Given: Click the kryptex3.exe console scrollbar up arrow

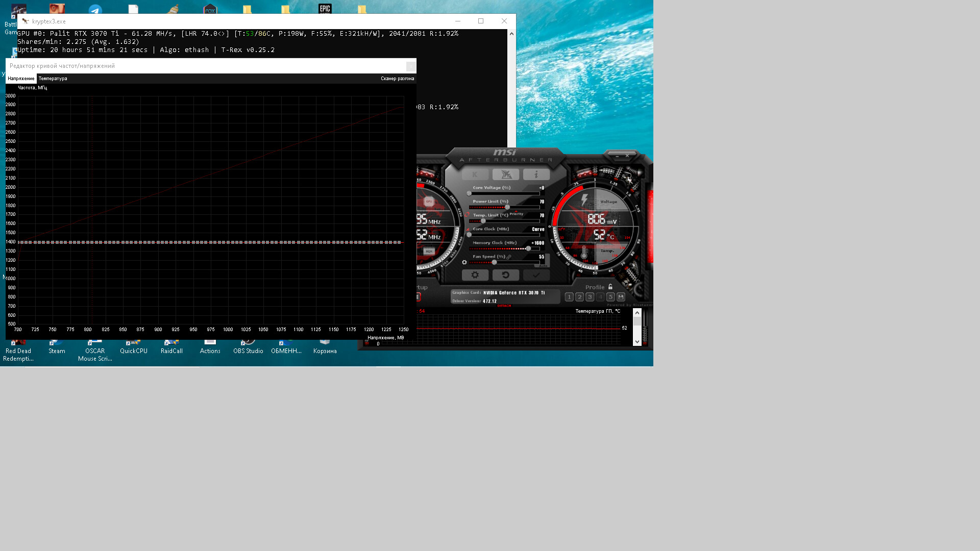Looking at the screenshot, I should point(511,34).
